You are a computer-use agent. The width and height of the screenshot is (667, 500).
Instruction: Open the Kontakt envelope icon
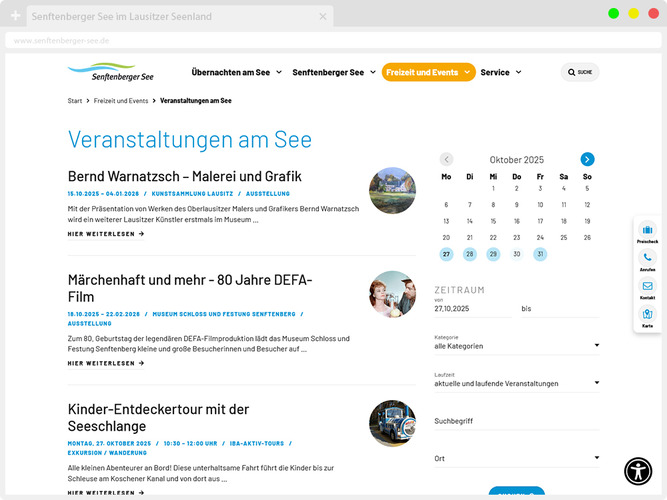coord(647,286)
